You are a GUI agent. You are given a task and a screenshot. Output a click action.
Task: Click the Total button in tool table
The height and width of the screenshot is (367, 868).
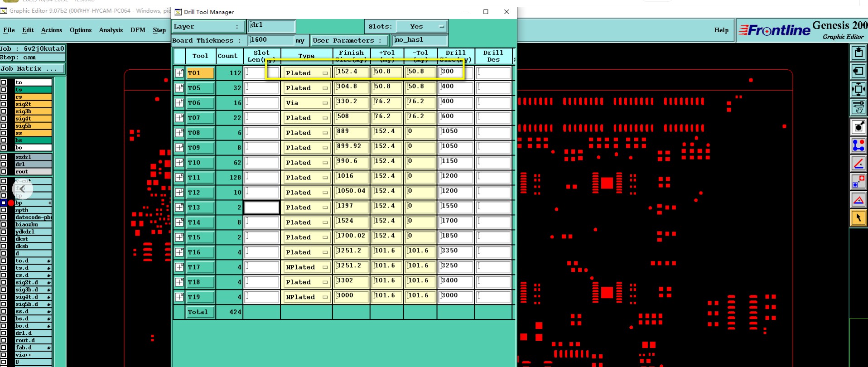click(x=200, y=312)
